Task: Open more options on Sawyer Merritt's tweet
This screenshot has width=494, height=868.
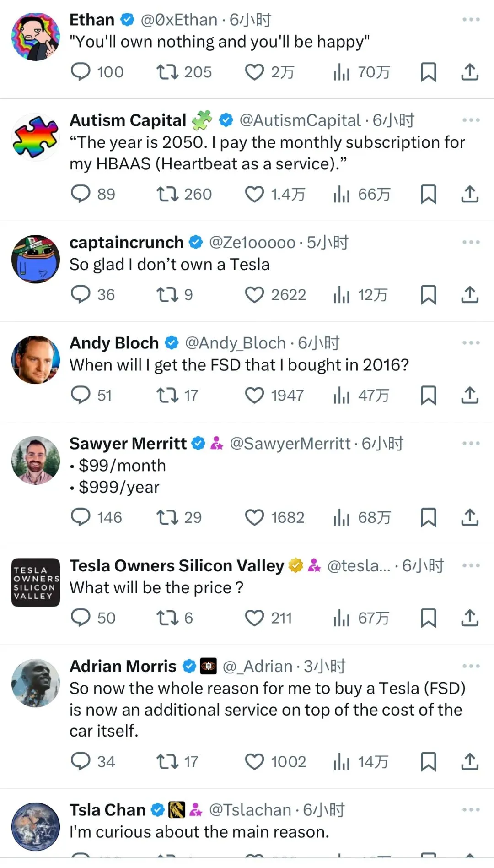Action: click(471, 443)
